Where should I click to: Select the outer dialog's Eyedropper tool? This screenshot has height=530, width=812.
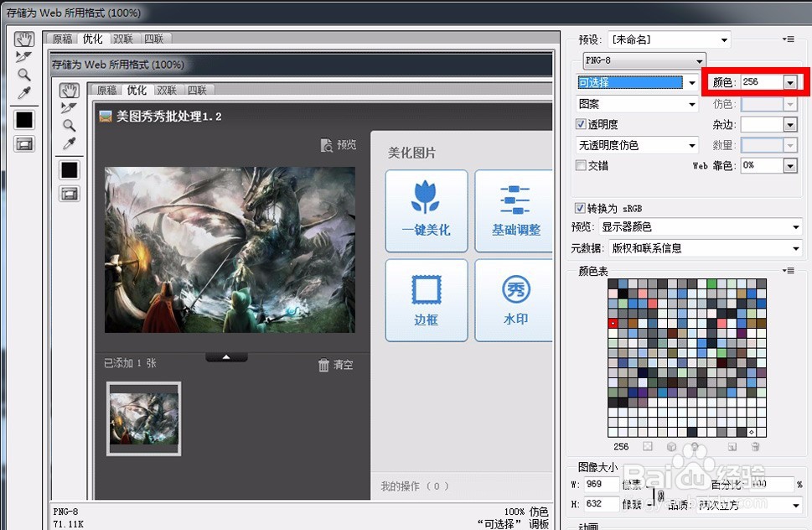(23, 93)
